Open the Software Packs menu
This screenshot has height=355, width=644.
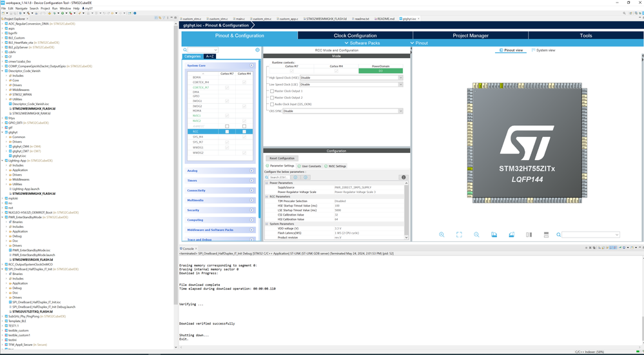click(364, 43)
